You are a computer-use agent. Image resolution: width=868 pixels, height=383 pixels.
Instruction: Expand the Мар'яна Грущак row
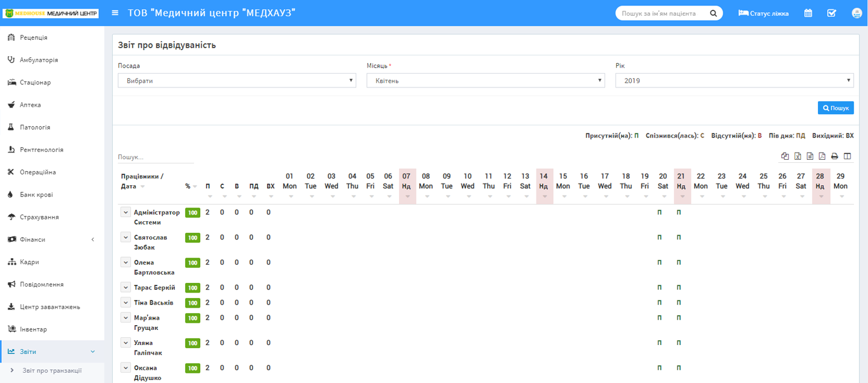coord(126,317)
